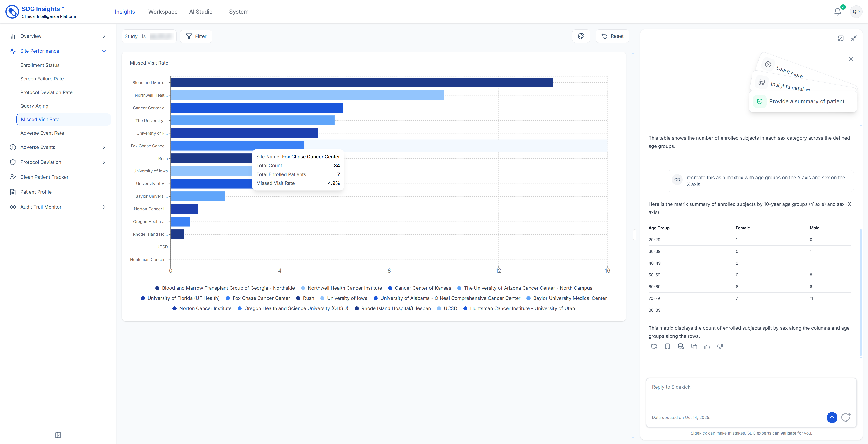The height and width of the screenshot is (444, 868).
Task: Collapse the left sidebar icon
Action: (58, 435)
